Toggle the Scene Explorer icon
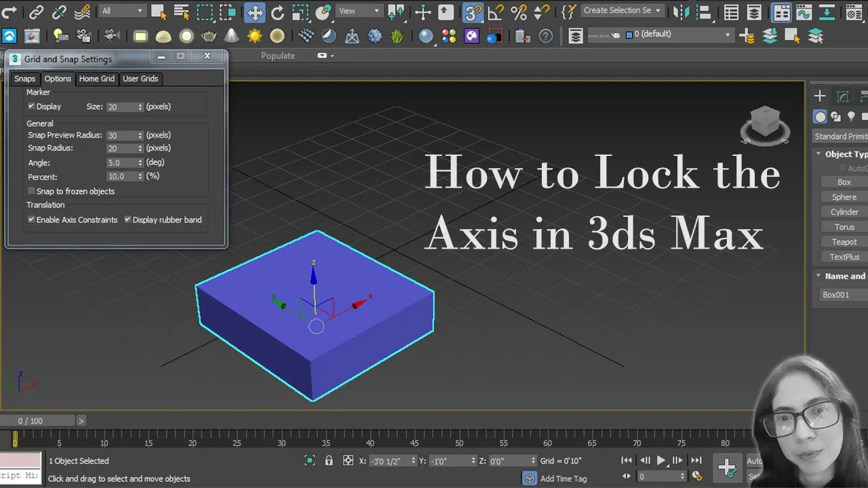This screenshot has height=488, width=868. click(731, 12)
